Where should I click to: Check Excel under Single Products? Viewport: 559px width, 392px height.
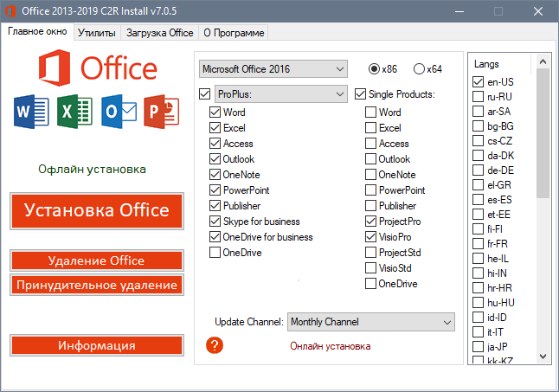[x=370, y=127]
